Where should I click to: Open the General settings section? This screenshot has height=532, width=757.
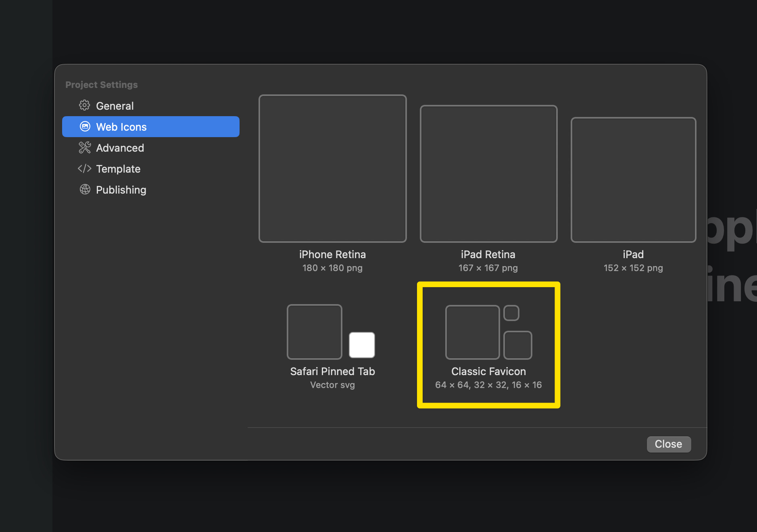coord(115,106)
